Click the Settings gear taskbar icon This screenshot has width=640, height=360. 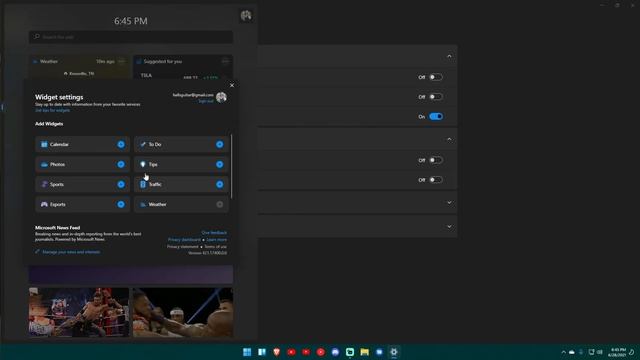coord(394,352)
